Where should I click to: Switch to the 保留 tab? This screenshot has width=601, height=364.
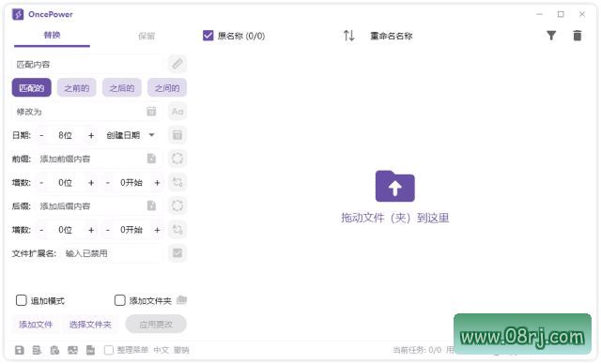[146, 36]
